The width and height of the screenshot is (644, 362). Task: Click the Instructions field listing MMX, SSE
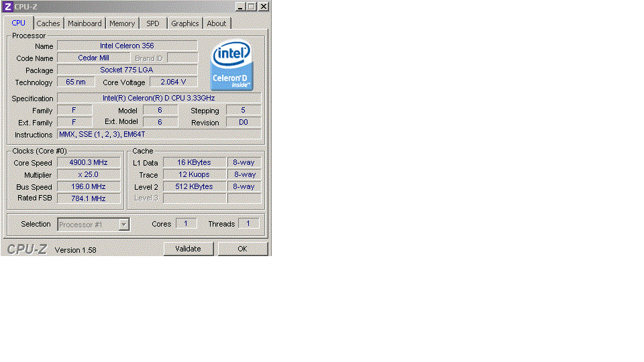point(158,134)
